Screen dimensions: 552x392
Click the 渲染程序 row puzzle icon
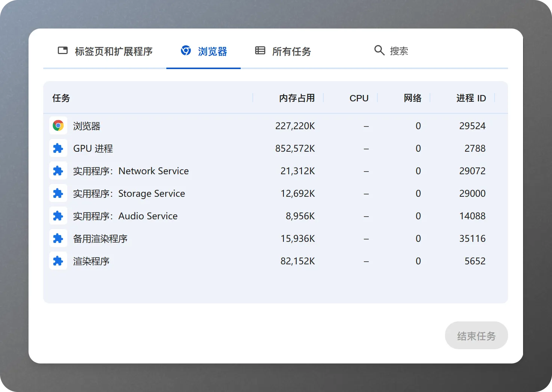58,261
